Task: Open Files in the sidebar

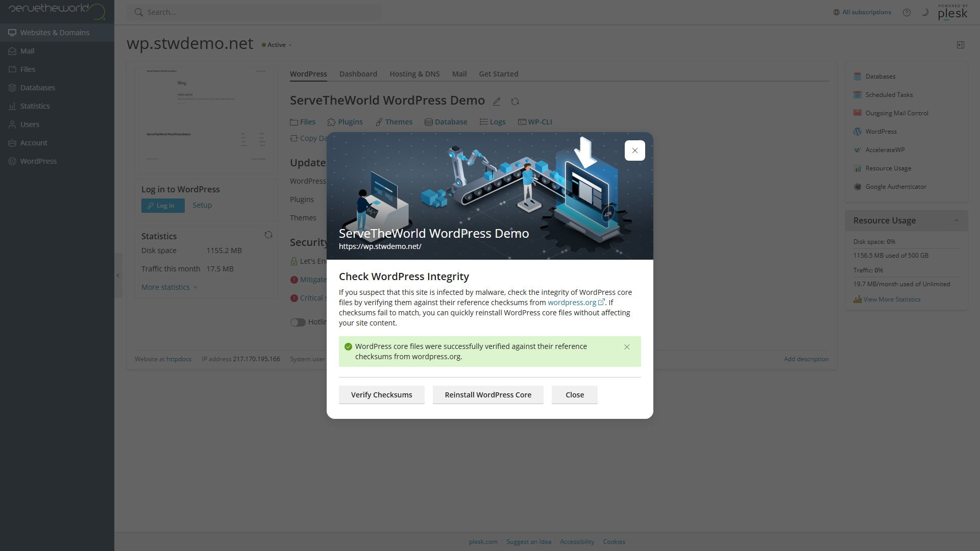Action: tap(57, 69)
